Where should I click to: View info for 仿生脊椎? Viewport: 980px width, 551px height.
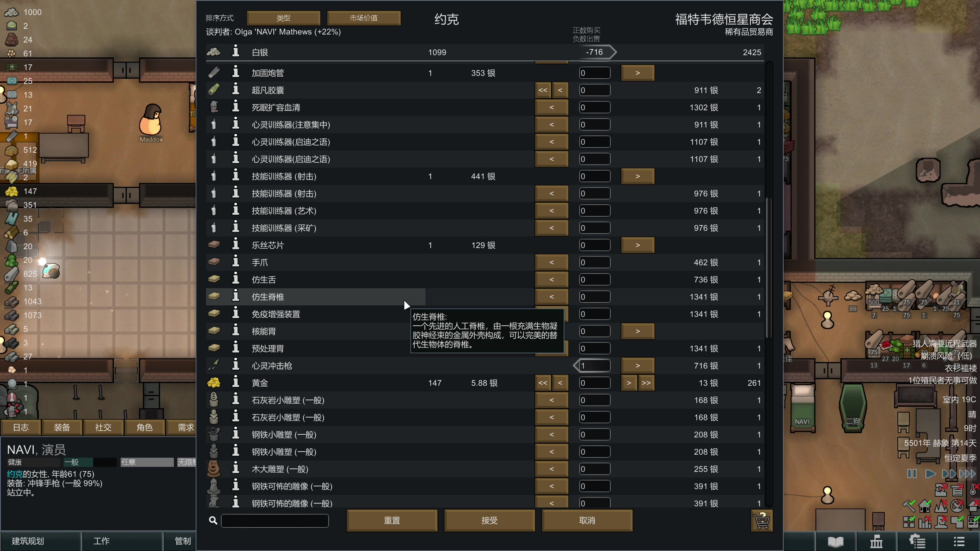(x=236, y=296)
